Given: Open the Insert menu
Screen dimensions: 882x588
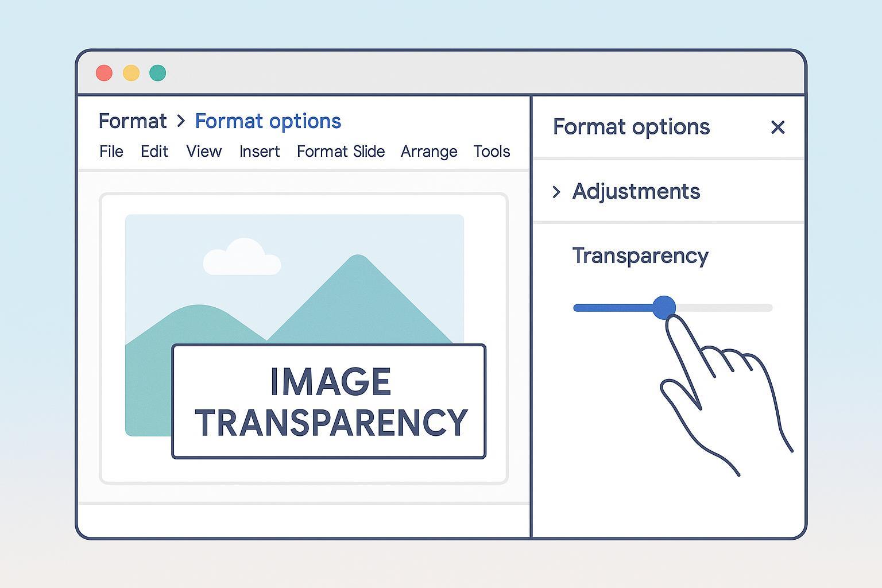Looking at the screenshot, I should point(260,152).
